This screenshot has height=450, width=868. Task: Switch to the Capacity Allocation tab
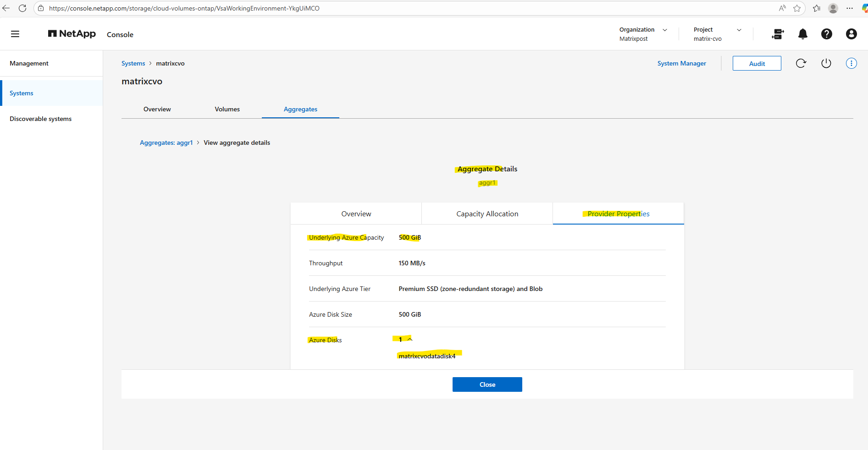[487, 214]
